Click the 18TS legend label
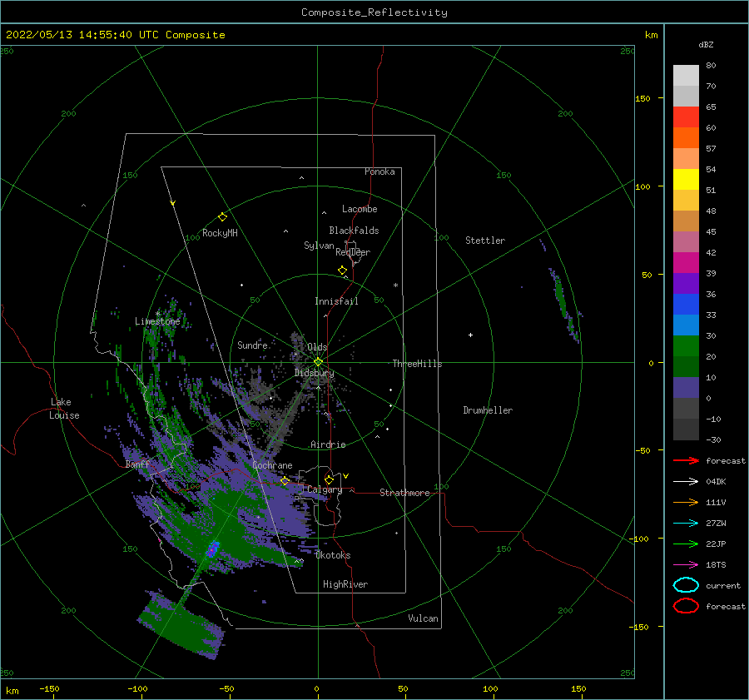Image resolution: width=749 pixels, height=700 pixels. [716, 565]
